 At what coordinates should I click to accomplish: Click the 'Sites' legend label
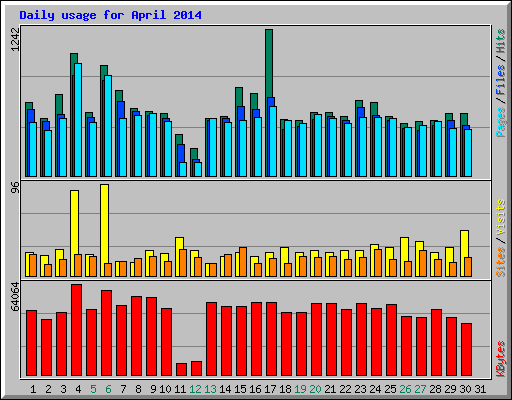coord(501,262)
